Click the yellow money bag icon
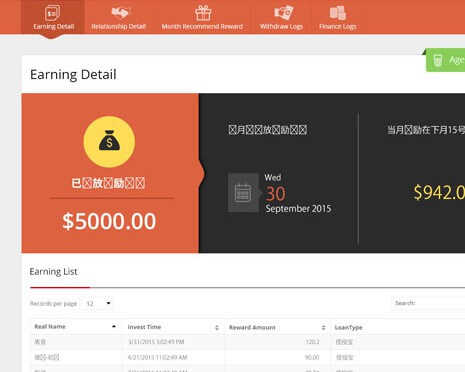Screen dimensions: 465x372 109,142
